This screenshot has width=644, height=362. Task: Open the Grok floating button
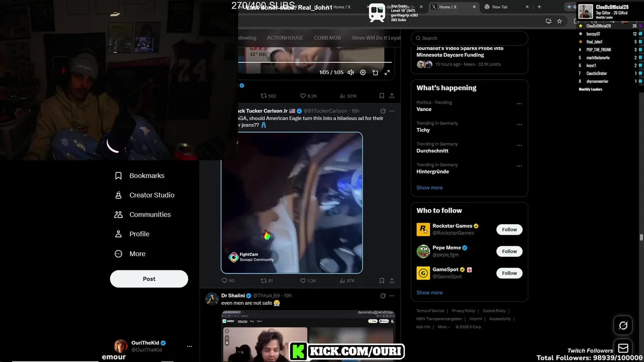click(623, 326)
